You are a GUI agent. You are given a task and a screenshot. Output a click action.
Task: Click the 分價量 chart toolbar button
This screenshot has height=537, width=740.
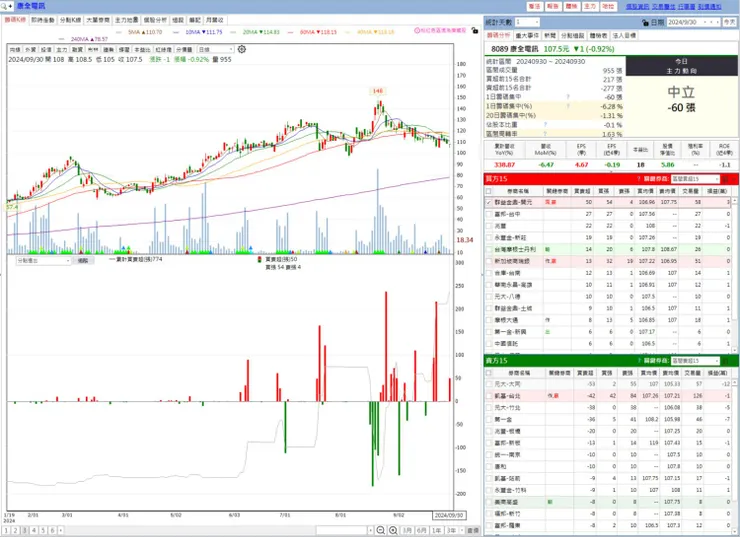(x=184, y=49)
